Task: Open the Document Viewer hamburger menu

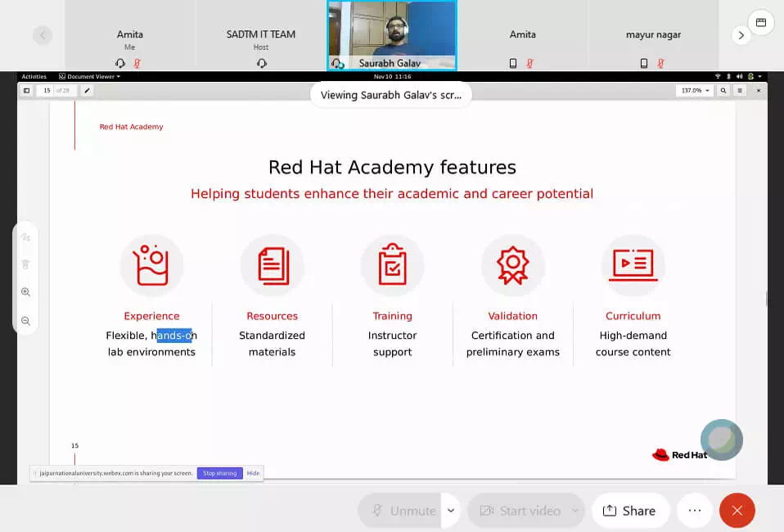Action: point(740,91)
